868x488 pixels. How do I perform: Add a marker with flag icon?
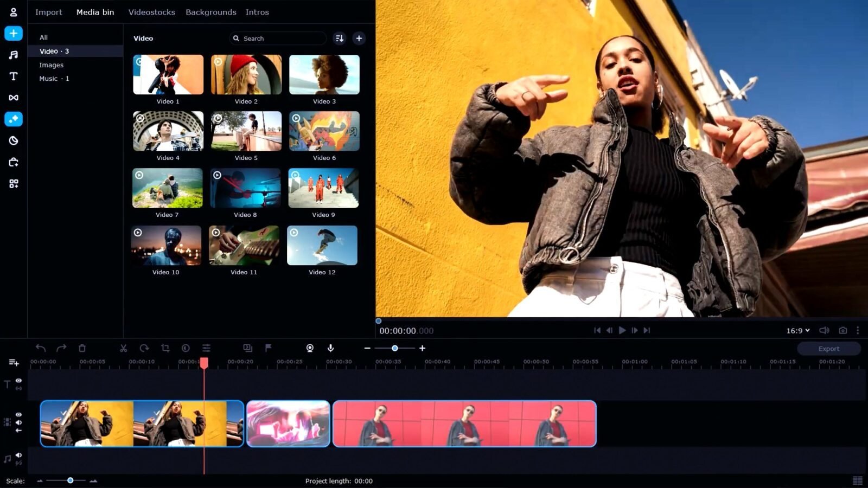[268, 348]
